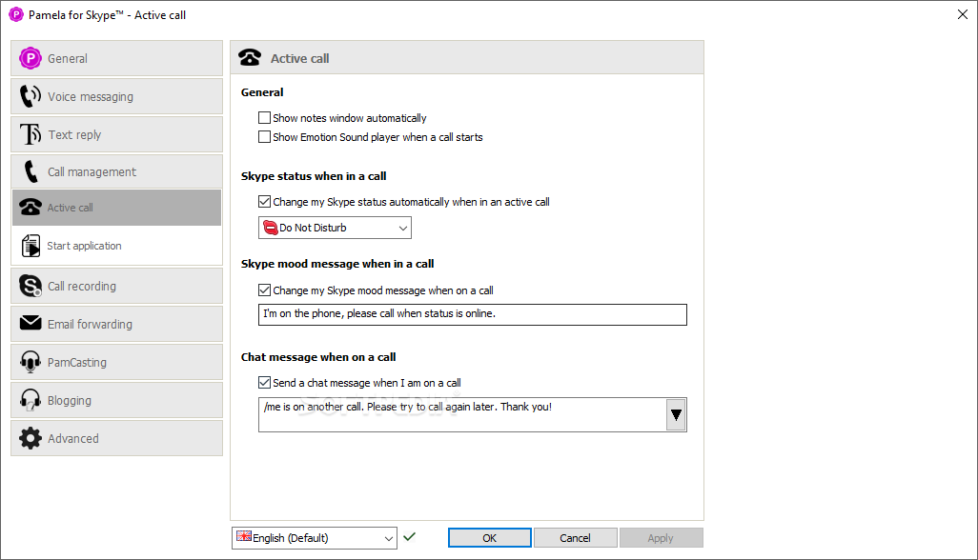The image size is (978, 560).
Task: Go to Advanced settings
Action: point(116,438)
